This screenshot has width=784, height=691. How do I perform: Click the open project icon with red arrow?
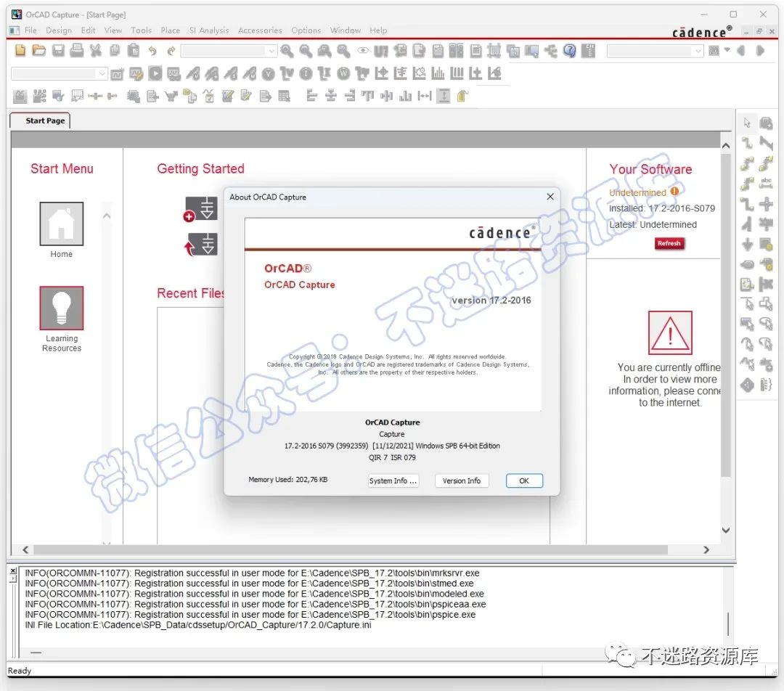(201, 245)
